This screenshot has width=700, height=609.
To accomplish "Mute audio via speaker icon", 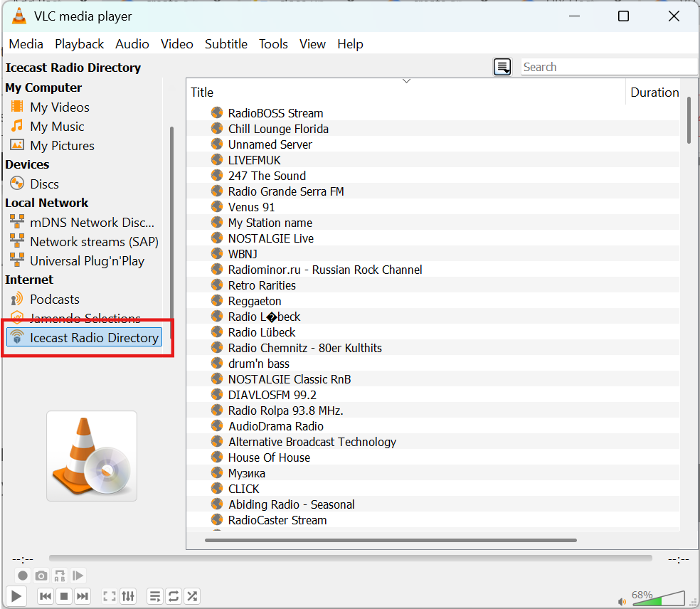I will 622,601.
